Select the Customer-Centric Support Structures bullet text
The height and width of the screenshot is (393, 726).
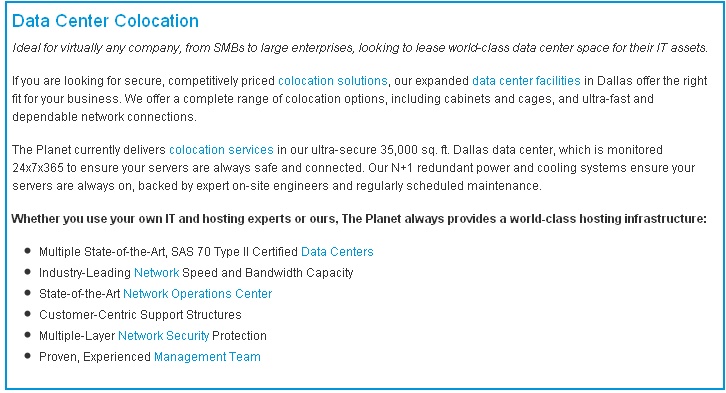click(140, 315)
